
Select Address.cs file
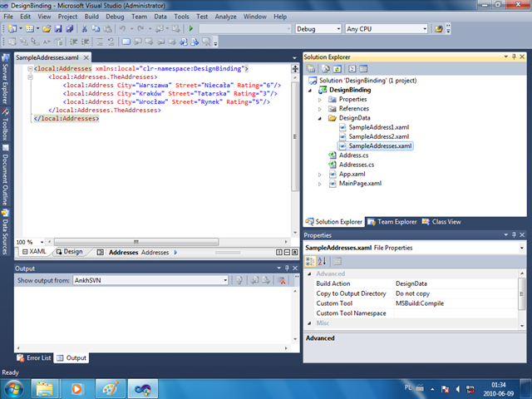coord(353,155)
